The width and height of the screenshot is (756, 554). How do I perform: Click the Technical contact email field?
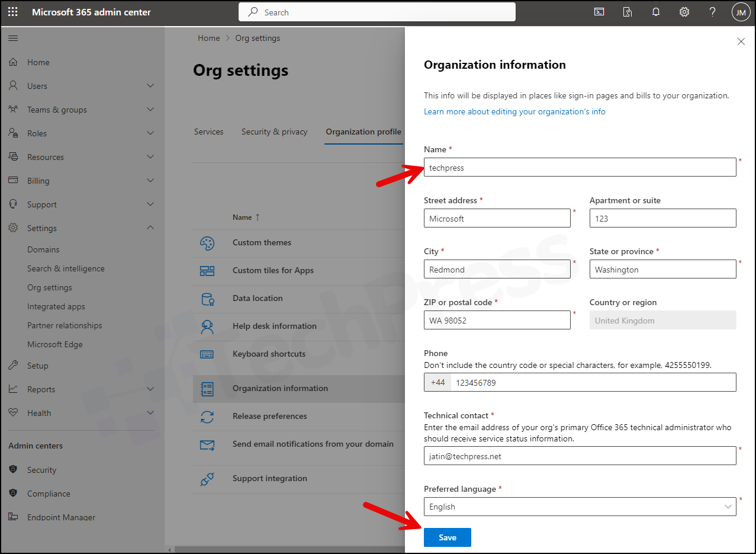pyautogui.click(x=580, y=456)
